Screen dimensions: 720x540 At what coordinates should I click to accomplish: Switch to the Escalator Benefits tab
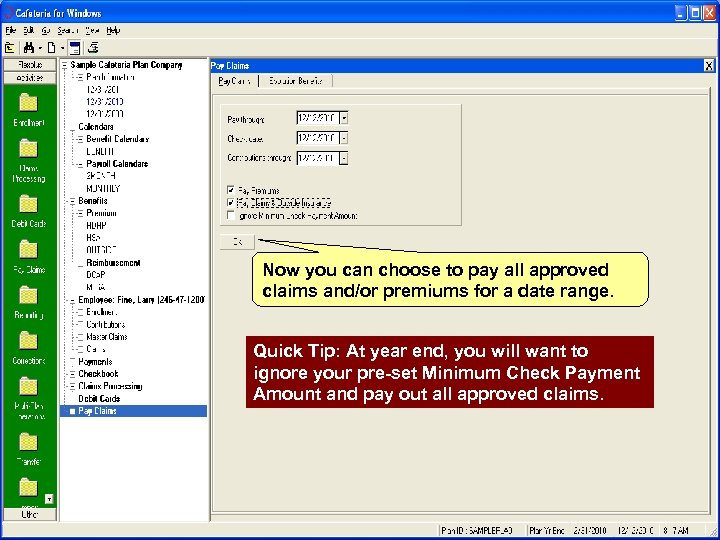[x=295, y=81]
